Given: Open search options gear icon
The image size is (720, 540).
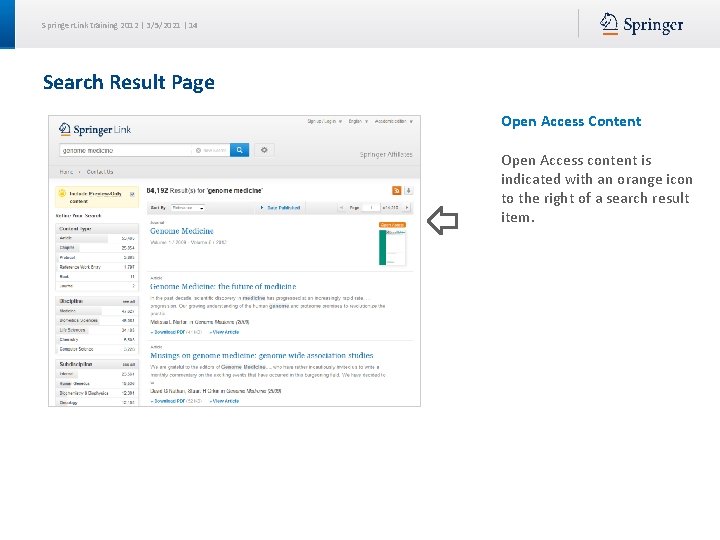Looking at the screenshot, I should [264, 150].
